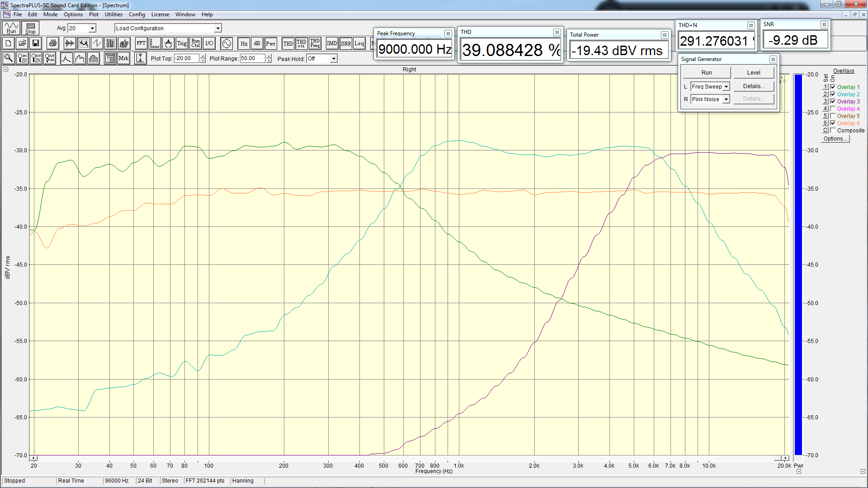The width and height of the screenshot is (868, 488).
Task: Enable the Overlay 5 checkbox
Action: [833, 116]
